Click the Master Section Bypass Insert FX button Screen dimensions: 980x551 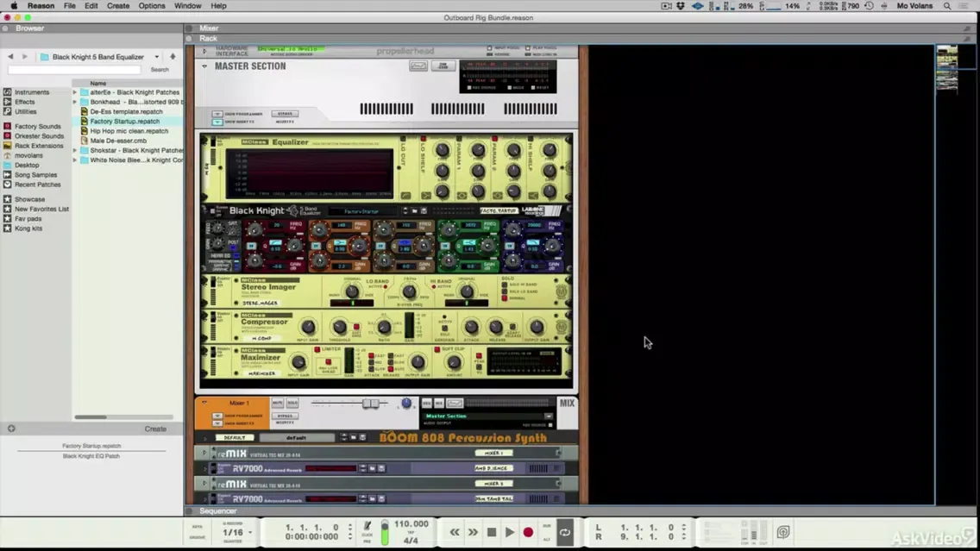point(285,114)
